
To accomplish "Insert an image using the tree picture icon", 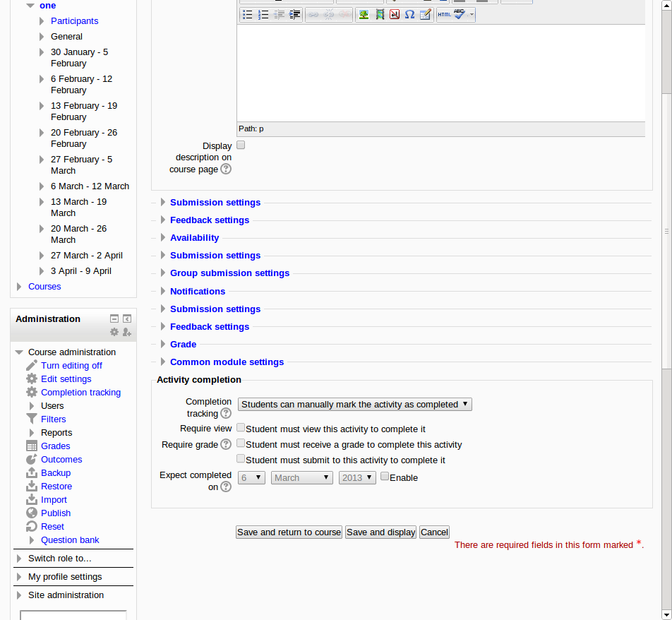I will click(x=364, y=15).
